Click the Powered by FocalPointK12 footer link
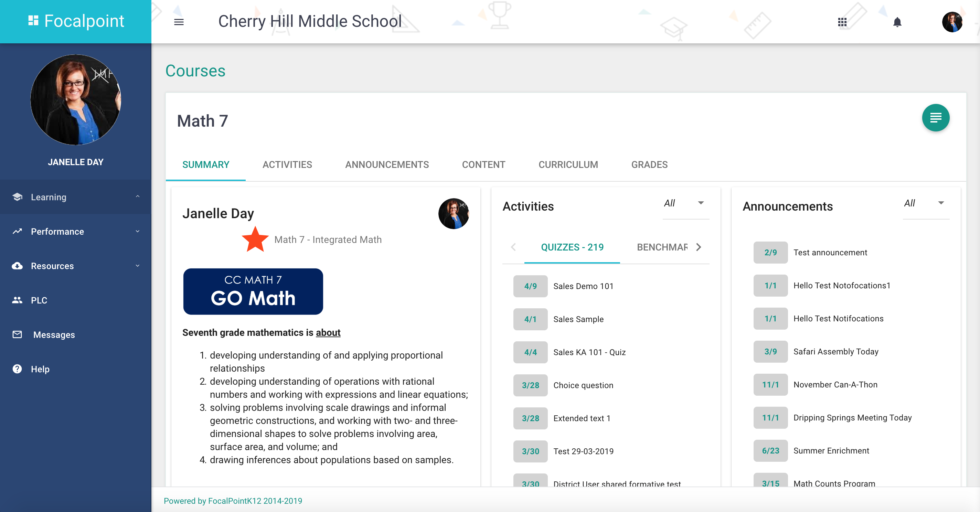Viewport: 980px width, 512px height. pyautogui.click(x=233, y=501)
